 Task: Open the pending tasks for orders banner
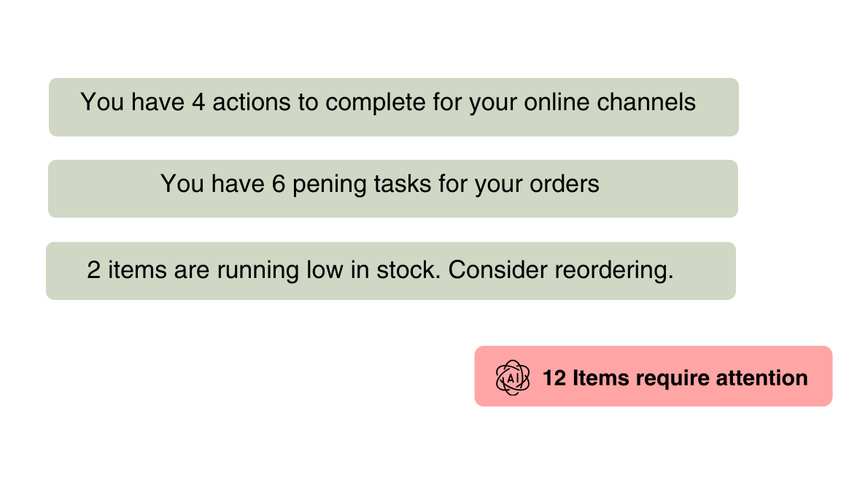pyautogui.click(x=393, y=189)
